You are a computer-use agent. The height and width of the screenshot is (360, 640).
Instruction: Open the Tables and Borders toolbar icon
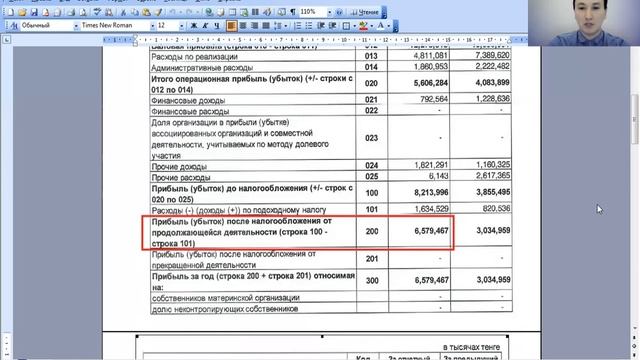(x=221, y=12)
